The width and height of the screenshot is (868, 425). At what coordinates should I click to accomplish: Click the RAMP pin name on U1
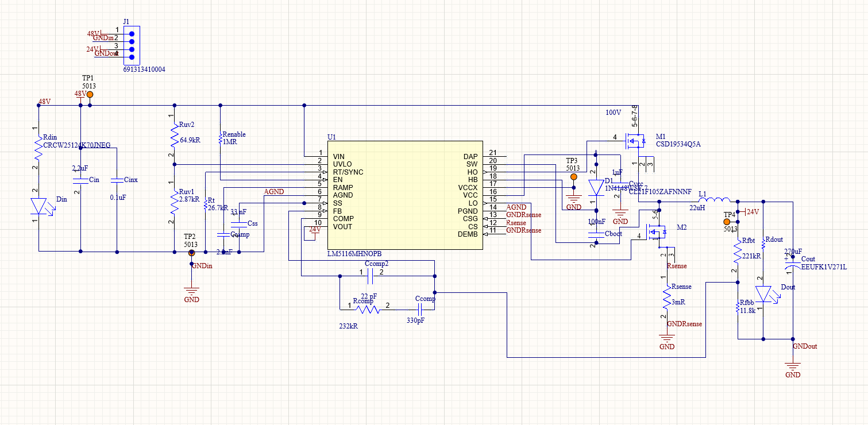(x=344, y=188)
